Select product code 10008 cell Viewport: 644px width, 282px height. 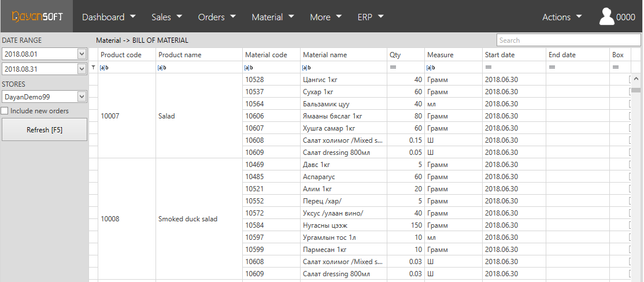pyautogui.click(x=127, y=219)
